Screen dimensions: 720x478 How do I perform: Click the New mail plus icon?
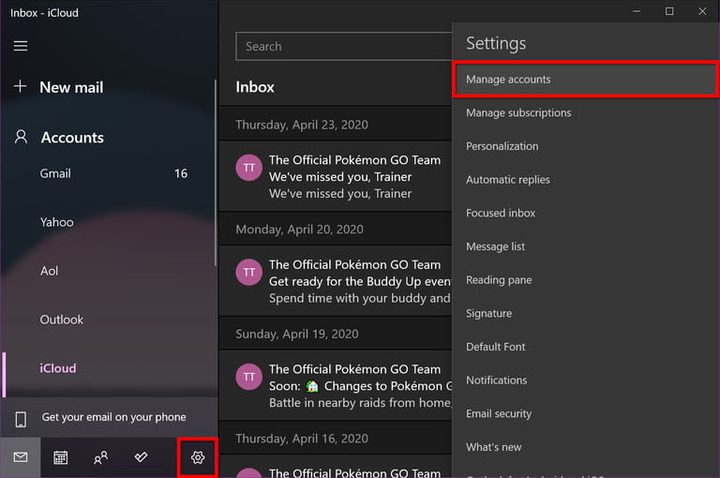coord(20,87)
